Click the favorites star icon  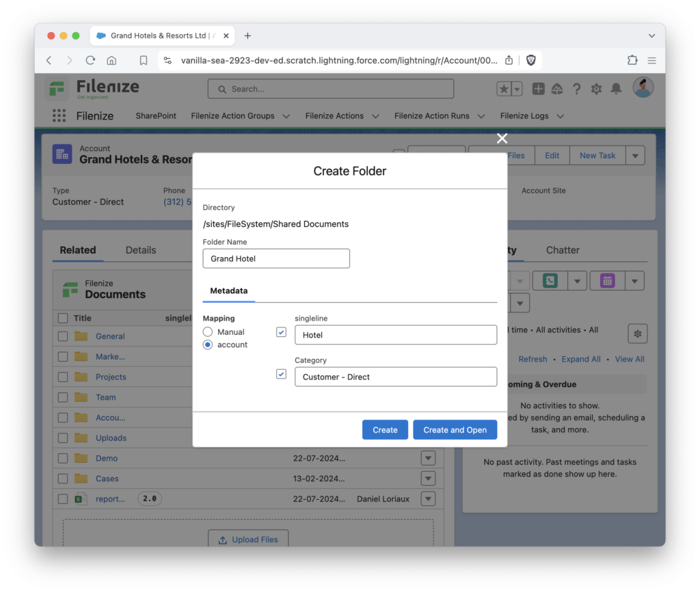click(x=504, y=89)
